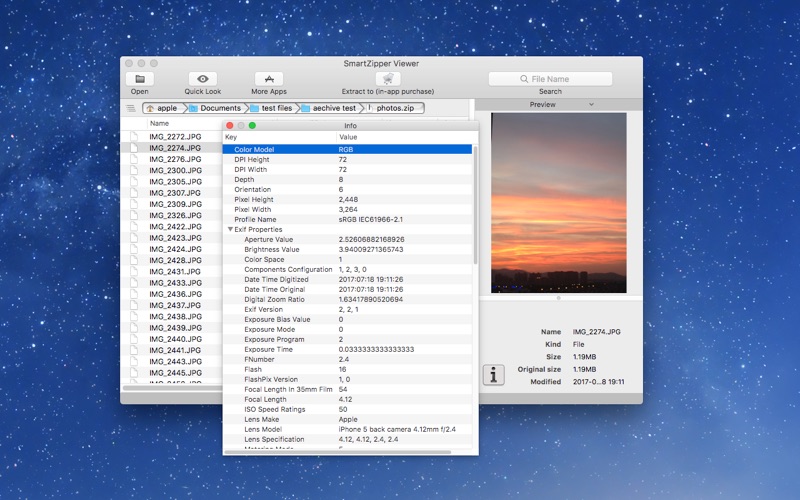Click the green zoom button on Info window

pyautogui.click(x=252, y=125)
